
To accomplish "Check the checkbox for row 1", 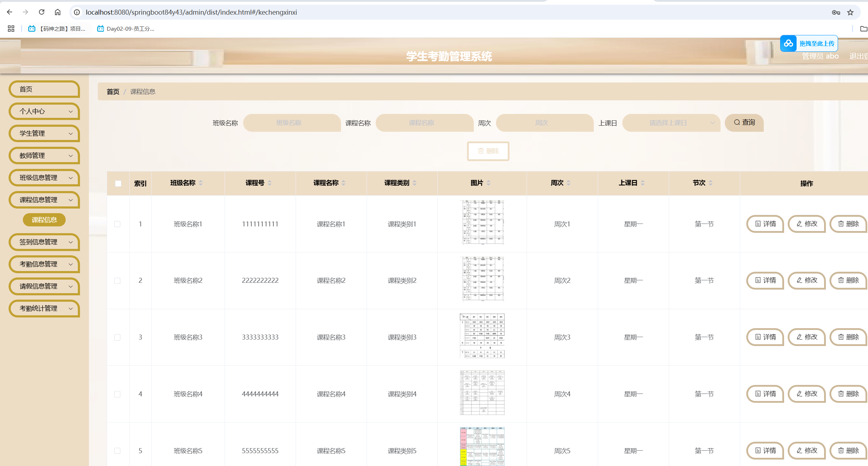I will 117,224.
